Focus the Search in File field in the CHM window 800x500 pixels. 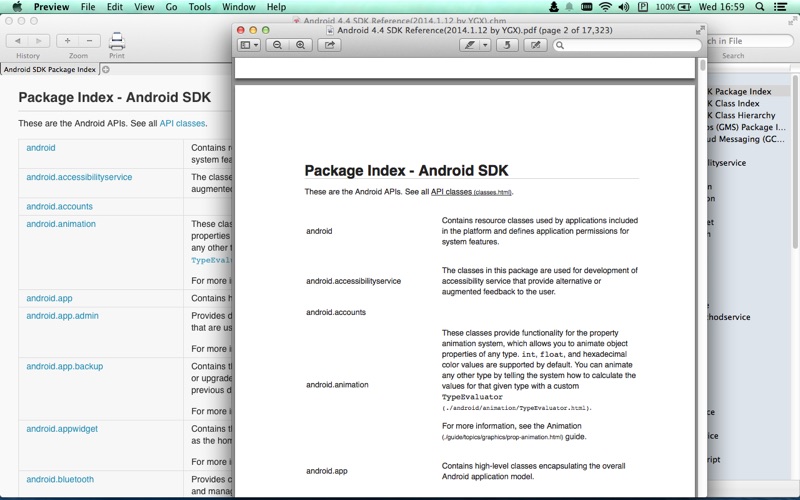pyautogui.click(x=750, y=41)
